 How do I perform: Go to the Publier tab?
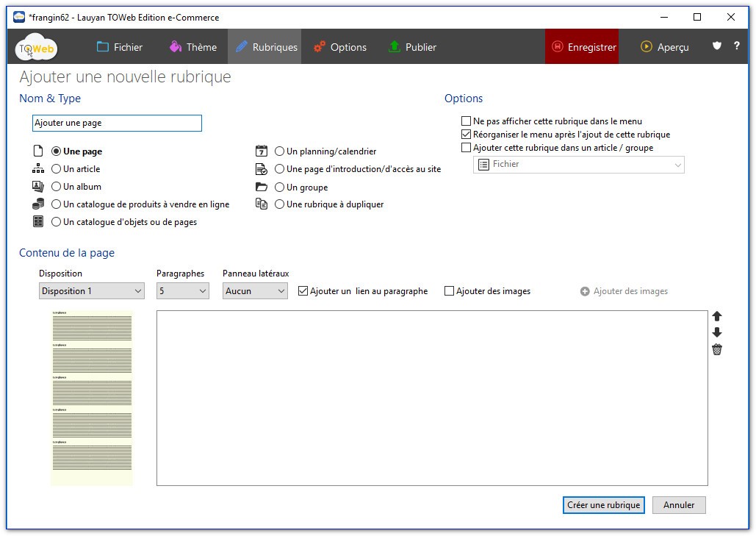coord(412,47)
